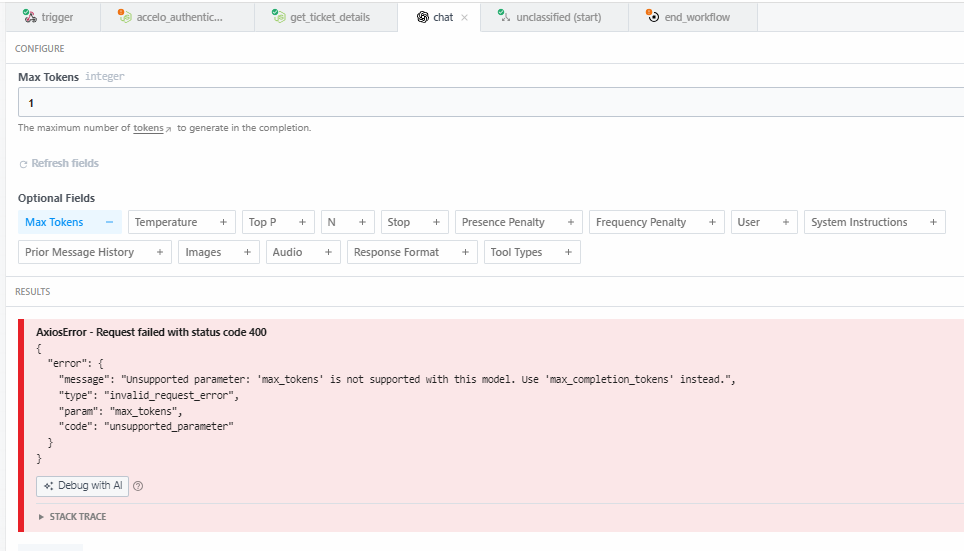Add the Prior Message History field
This screenshot has width=964, height=551.
(95, 252)
